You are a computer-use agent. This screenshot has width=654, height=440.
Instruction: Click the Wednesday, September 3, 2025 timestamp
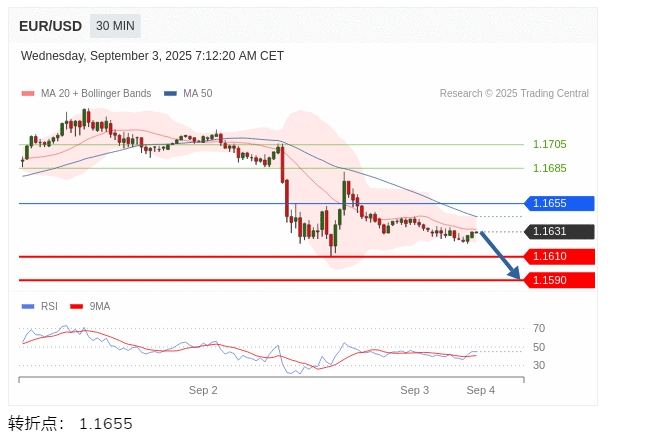[152, 56]
